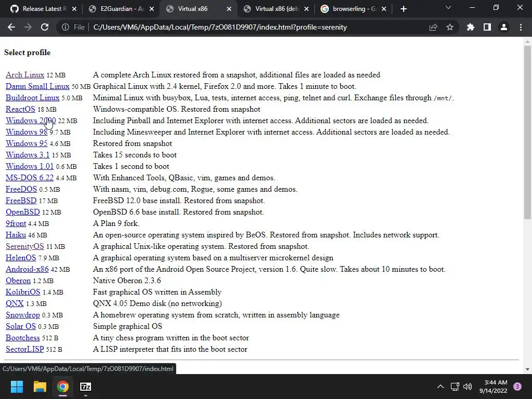The image size is (532, 399).
Task: Close the active Virtual x86 tab
Action: 229,9
